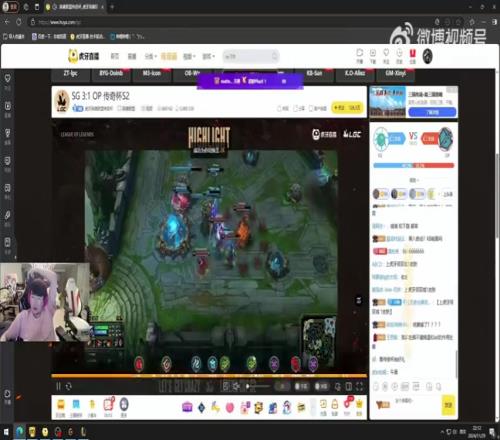Image resolution: width=500 pixels, height=440 pixels.
Task: Click the browser back arrow
Action: [x=7, y=22]
